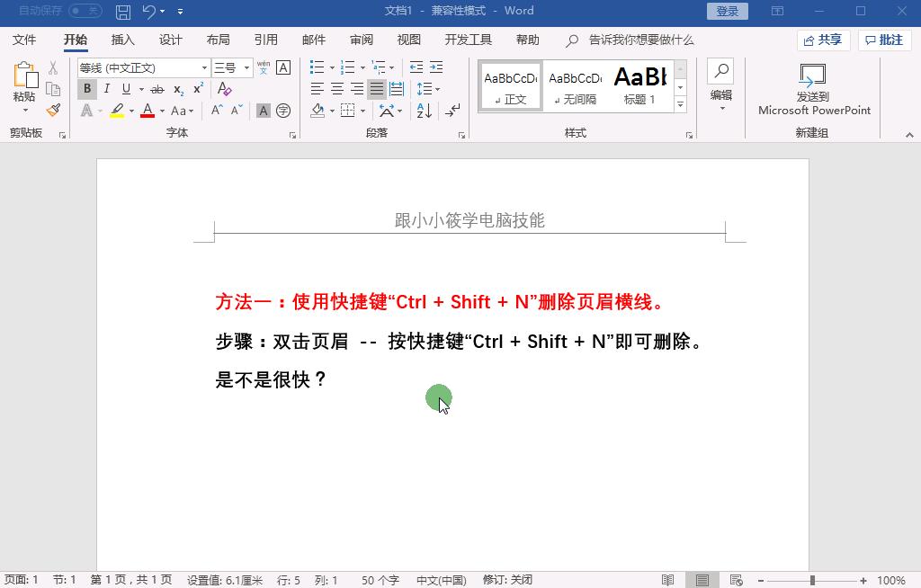
Task: Select the center alignment icon
Action: (336, 88)
